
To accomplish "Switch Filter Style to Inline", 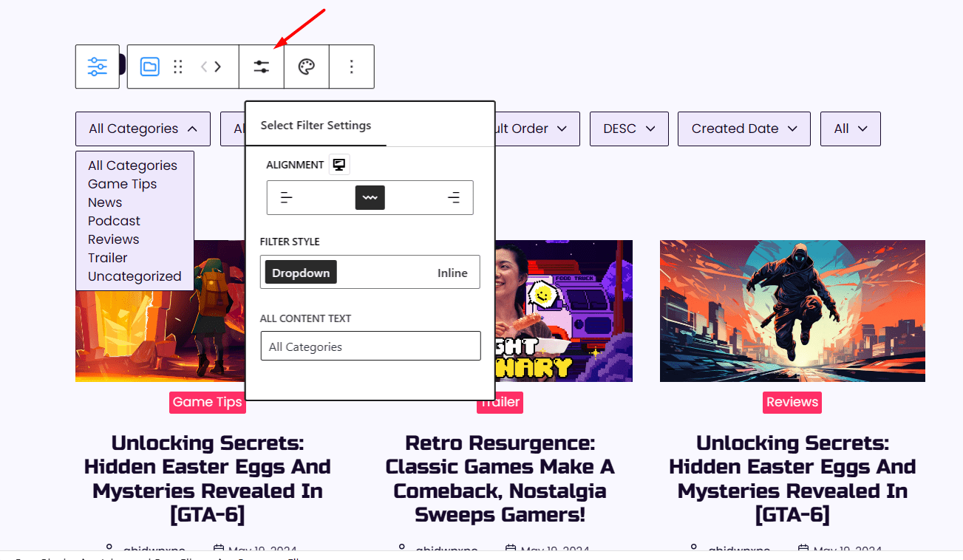I will (452, 272).
